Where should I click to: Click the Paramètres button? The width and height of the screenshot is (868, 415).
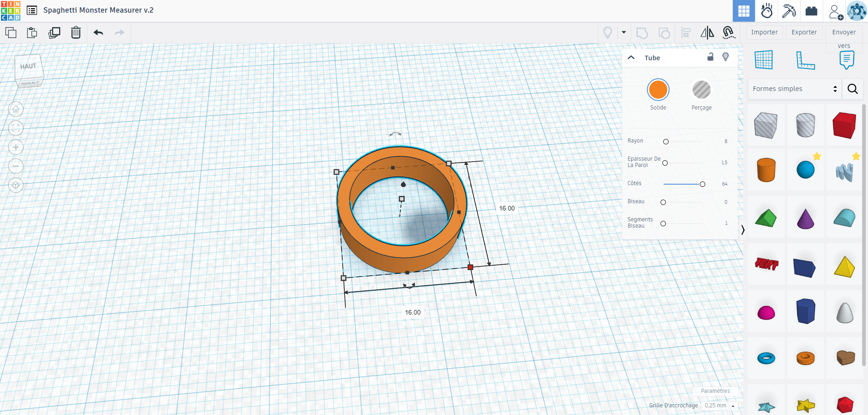click(x=715, y=391)
